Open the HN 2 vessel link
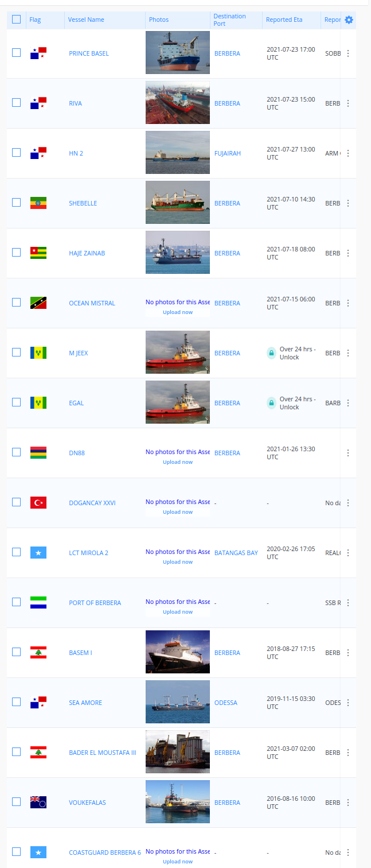This screenshot has width=371, height=868. tap(76, 153)
